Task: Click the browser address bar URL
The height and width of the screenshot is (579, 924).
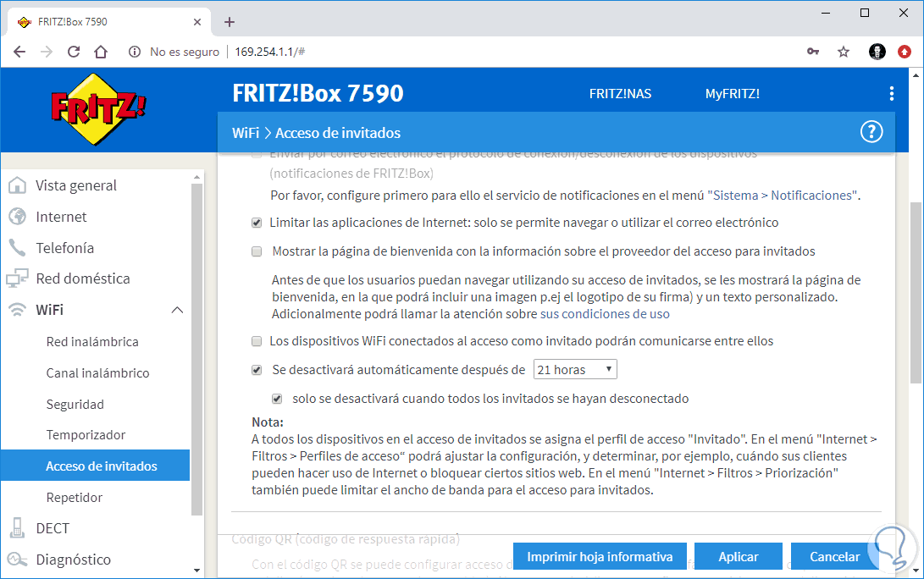Action: click(x=270, y=52)
